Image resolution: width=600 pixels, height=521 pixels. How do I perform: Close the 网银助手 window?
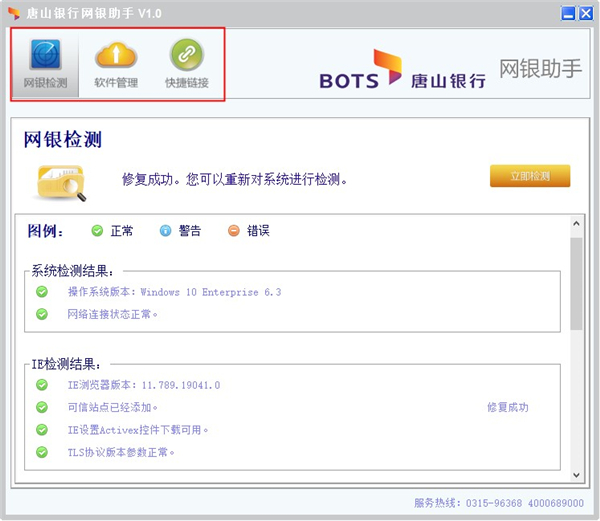point(586,13)
